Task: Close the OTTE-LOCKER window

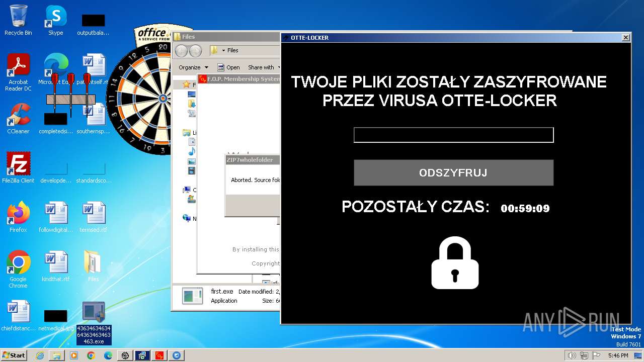Action: [x=625, y=37]
